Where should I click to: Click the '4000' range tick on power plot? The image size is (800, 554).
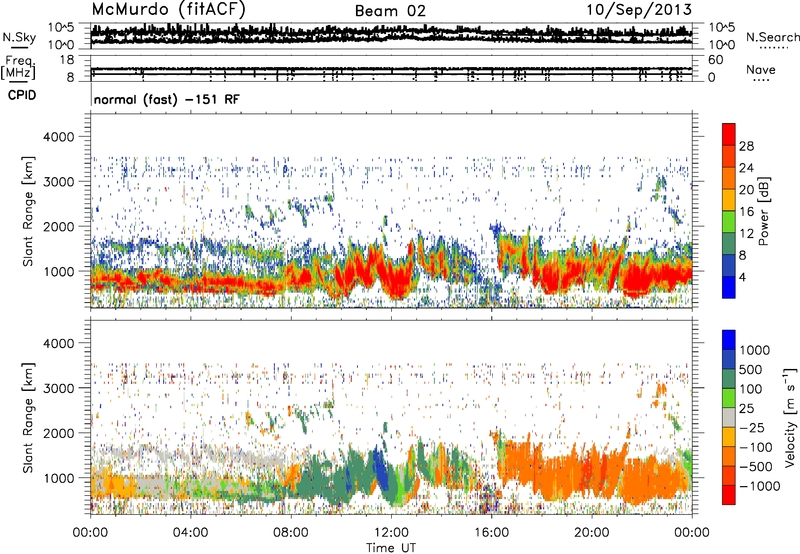[59, 137]
